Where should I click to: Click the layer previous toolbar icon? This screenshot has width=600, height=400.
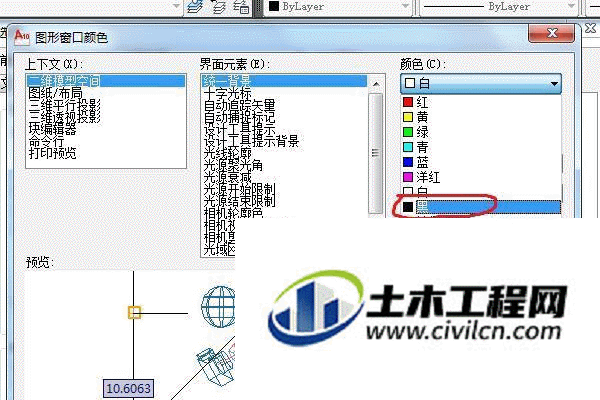(x=219, y=7)
